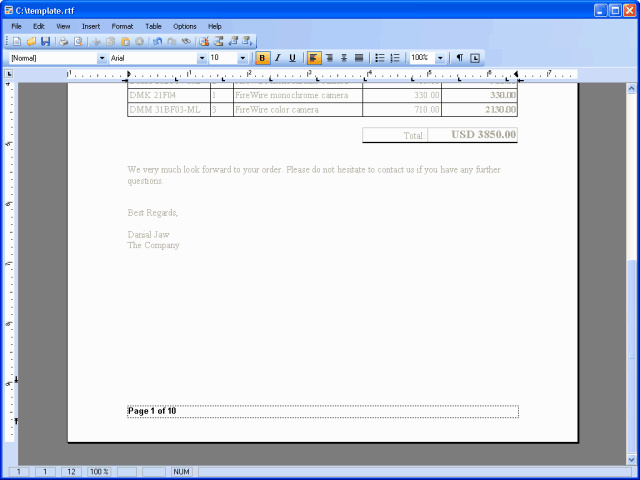Click the Print icon in the toolbar
This screenshot has height=480, width=640.
pos(63,41)
